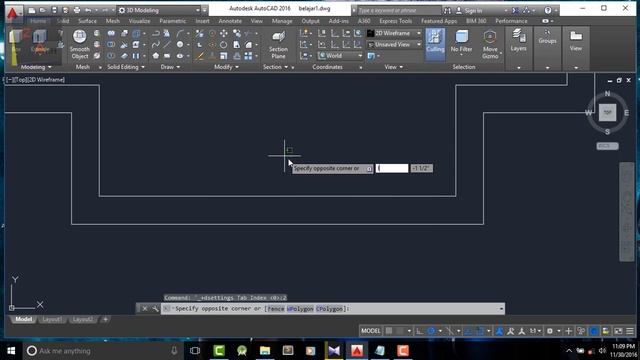
Task: Click the search command text field
Action: (398, 10)
